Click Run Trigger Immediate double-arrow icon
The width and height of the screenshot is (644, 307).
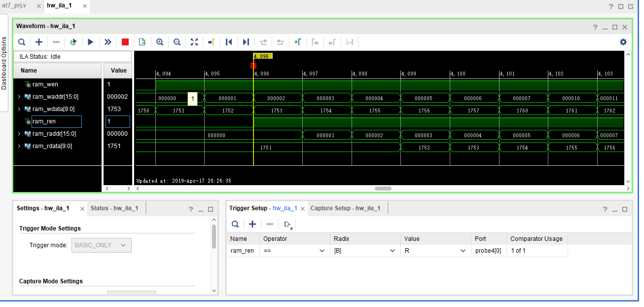108,42
